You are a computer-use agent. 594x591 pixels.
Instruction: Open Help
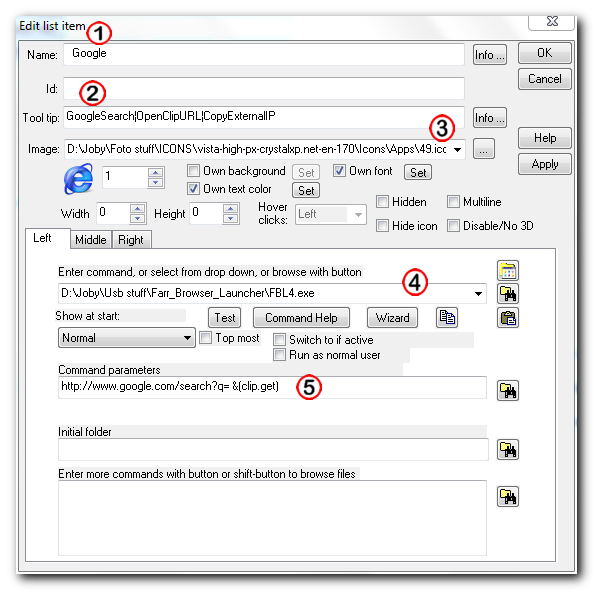tap(544, 138)
